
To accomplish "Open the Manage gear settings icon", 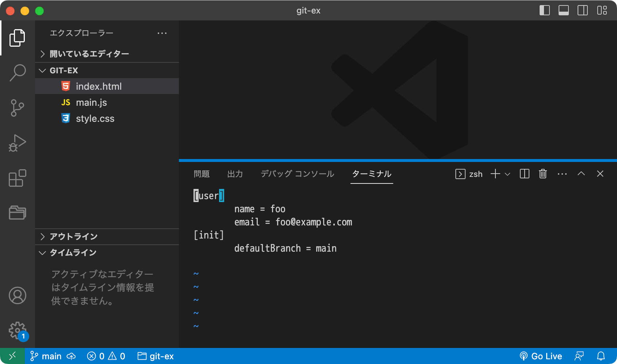I will (x=17, y=330).
